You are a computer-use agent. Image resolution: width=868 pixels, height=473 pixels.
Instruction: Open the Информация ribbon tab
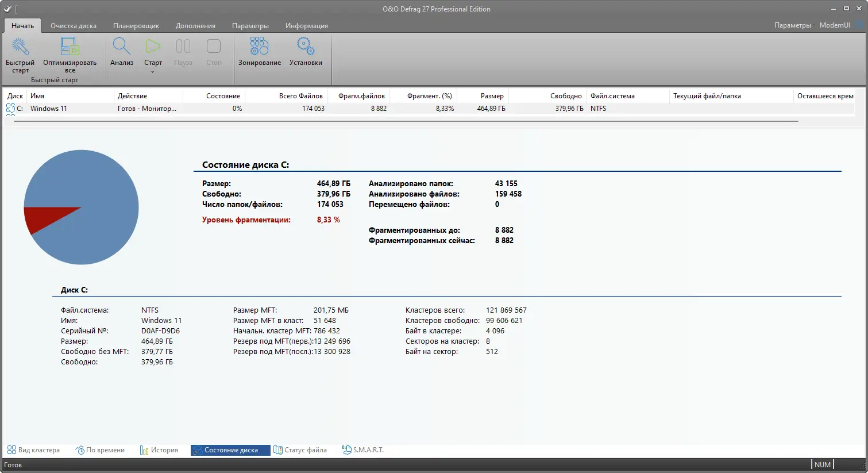point(307,26)
